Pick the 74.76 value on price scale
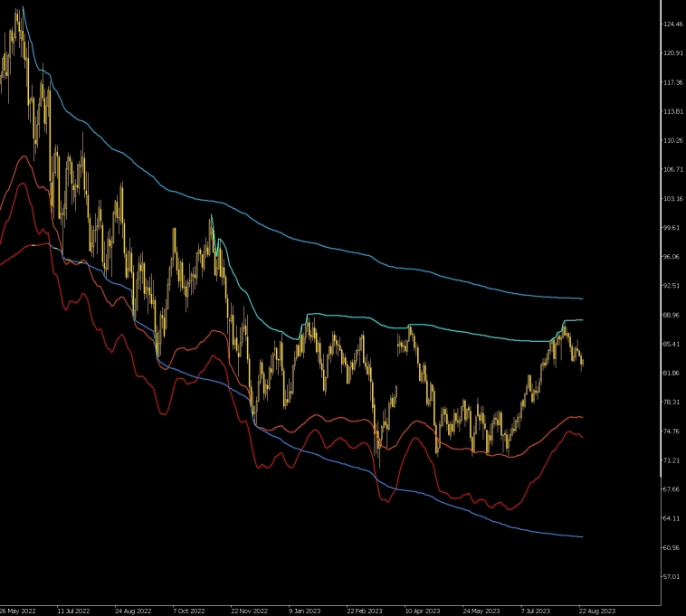Viewport: 686px width, 616px height. point(672,431)
